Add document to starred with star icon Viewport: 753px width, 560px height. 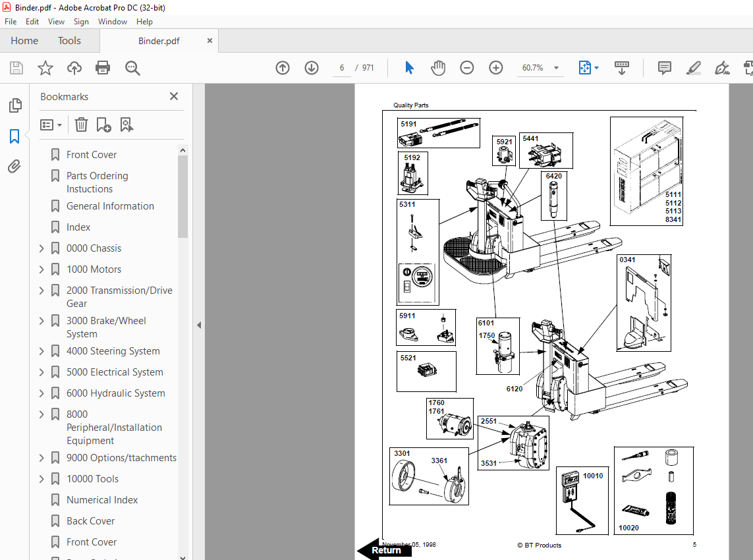pyautogui.click(x=45, y=68)
